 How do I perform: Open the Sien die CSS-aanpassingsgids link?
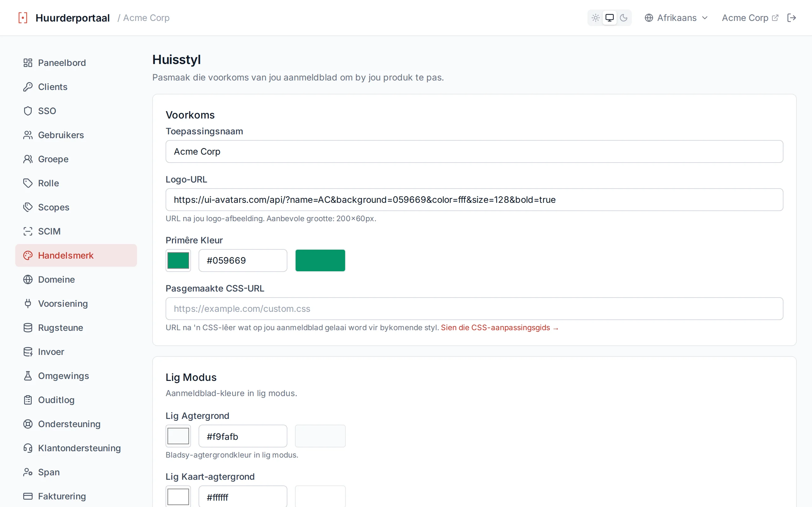pyautogui.click(x=499, y=328)
